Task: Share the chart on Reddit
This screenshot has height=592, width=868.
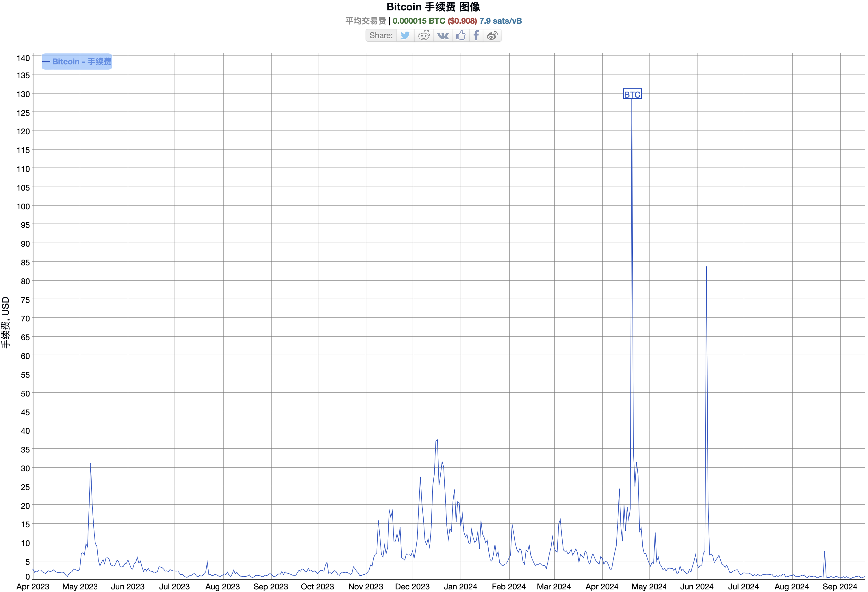Action: click(x=424, y=36)
